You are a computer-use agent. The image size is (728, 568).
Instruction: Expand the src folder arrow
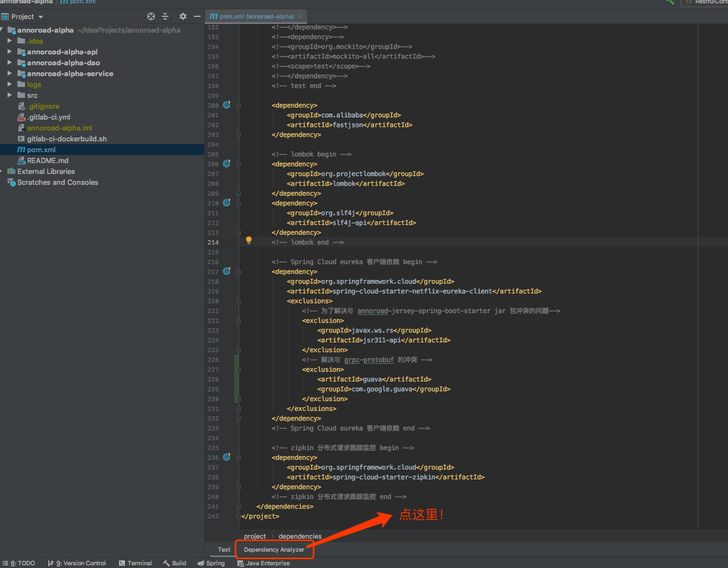pyautogui.click(x=9, y=95)
